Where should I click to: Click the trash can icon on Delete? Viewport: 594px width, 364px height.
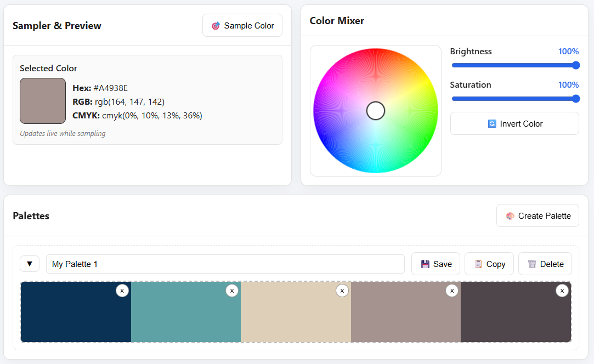[532, 264]
